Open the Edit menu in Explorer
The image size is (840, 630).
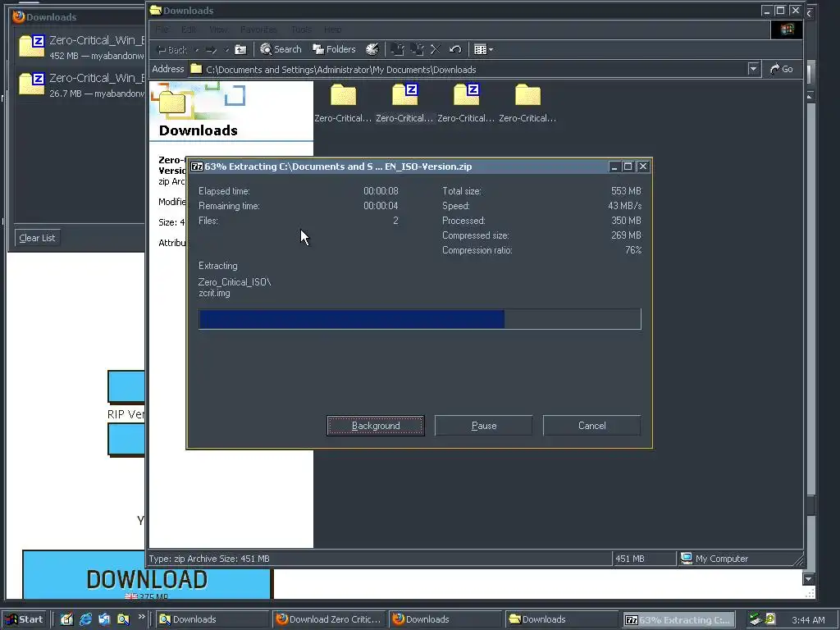(189, 30)
